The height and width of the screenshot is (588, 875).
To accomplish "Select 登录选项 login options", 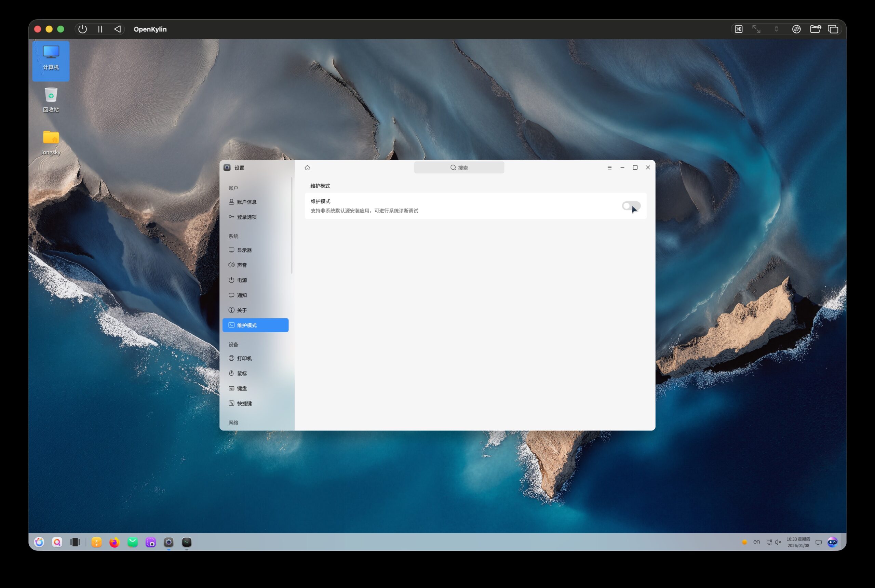I will [246, 217].
